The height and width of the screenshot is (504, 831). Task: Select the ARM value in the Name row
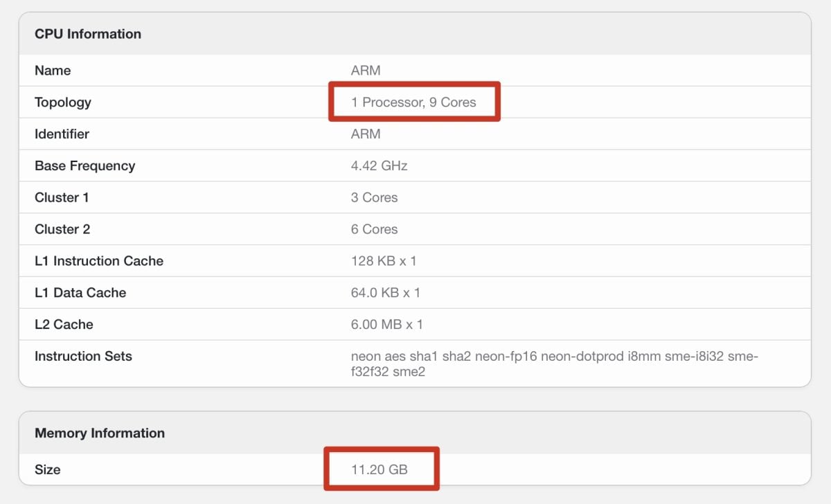[x=366, y=71]
